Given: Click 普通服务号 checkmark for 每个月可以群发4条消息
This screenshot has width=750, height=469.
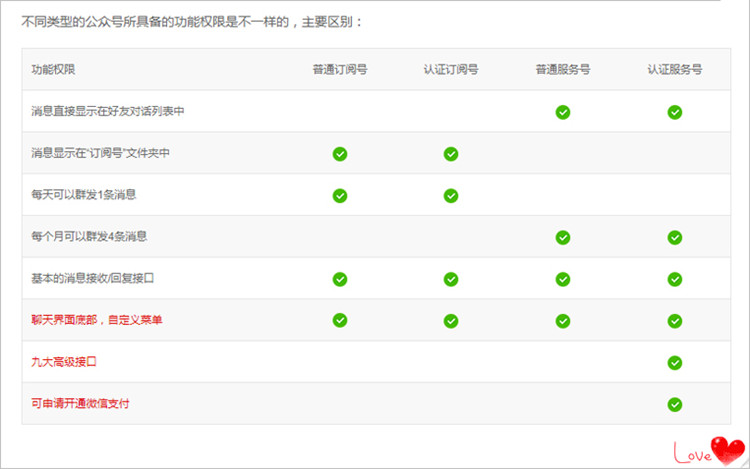Looking at the screenshot, I should (562, 237).
